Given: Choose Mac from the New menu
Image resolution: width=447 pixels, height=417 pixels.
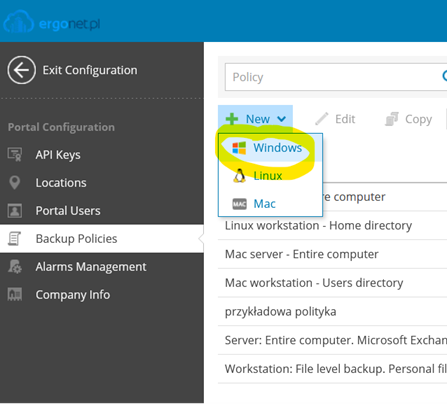Looking at the screenshot, I should tap(270, 204).
